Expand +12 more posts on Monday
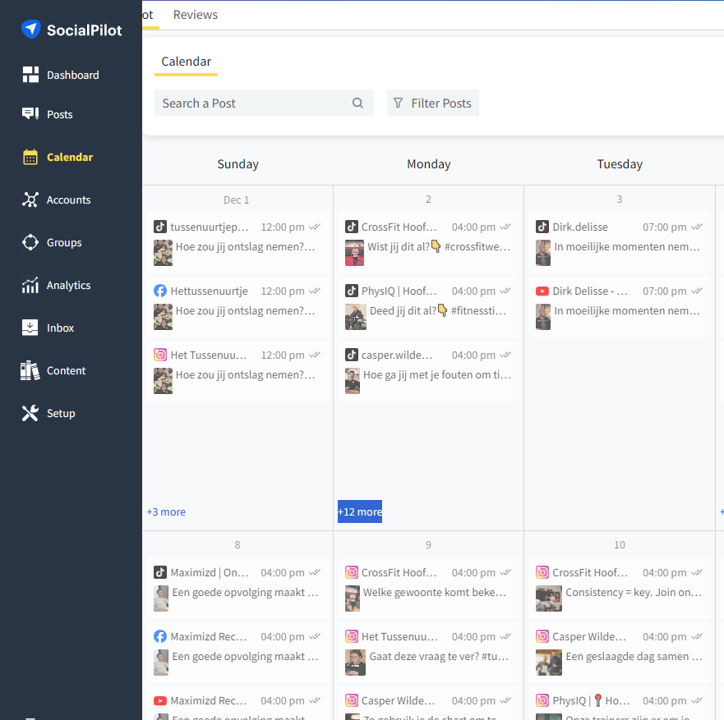The height and width of the screenshot is (720, 724). coord(360,512)
